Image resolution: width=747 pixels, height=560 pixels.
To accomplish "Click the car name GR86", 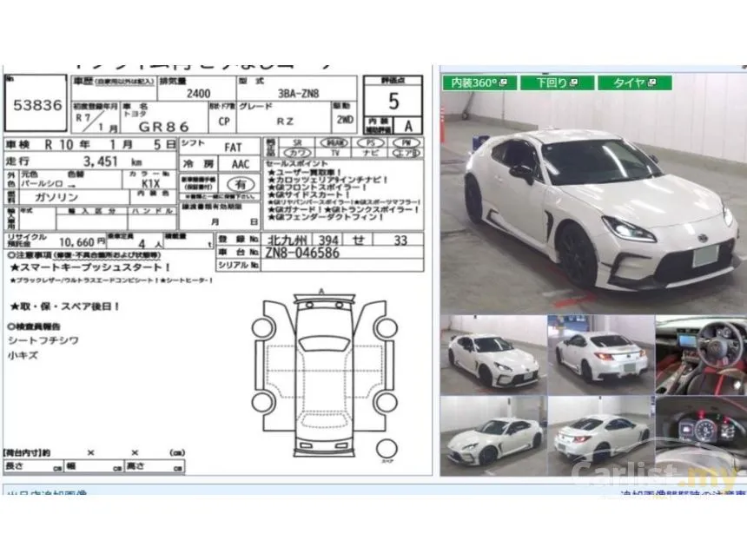I will (164, 127).
